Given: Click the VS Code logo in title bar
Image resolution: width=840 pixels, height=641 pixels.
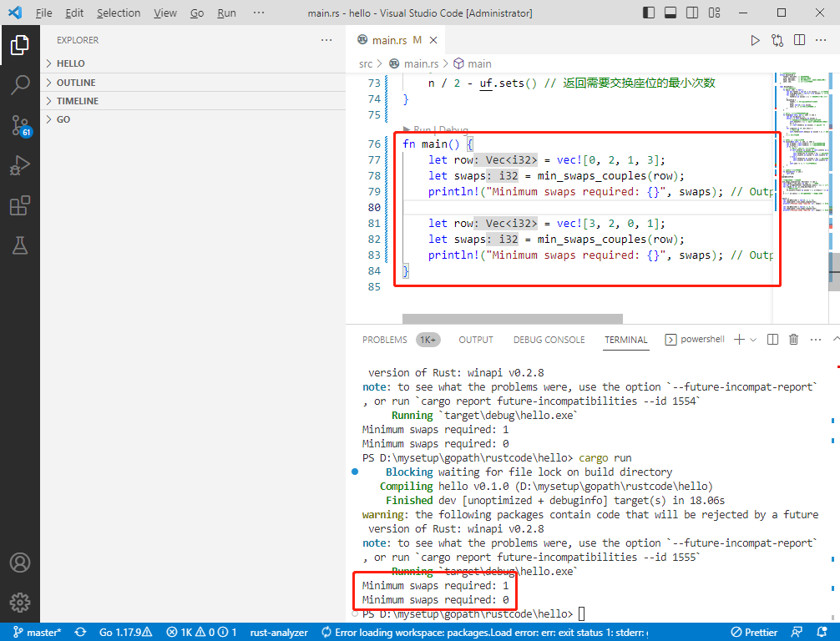Looking at the screenshot, I should click(x=15, y=13).
